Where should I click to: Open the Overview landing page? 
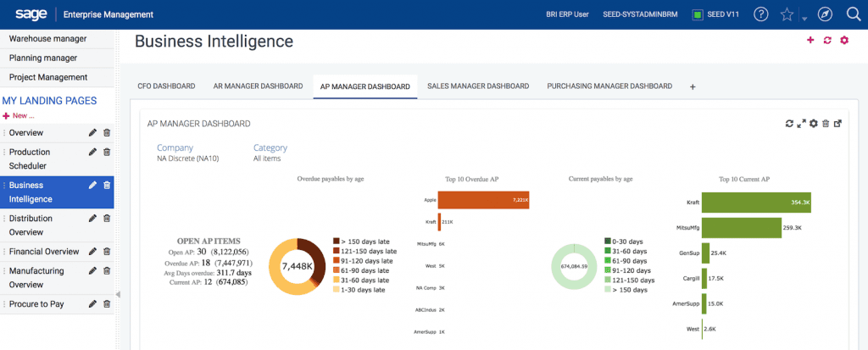point(26,133)
